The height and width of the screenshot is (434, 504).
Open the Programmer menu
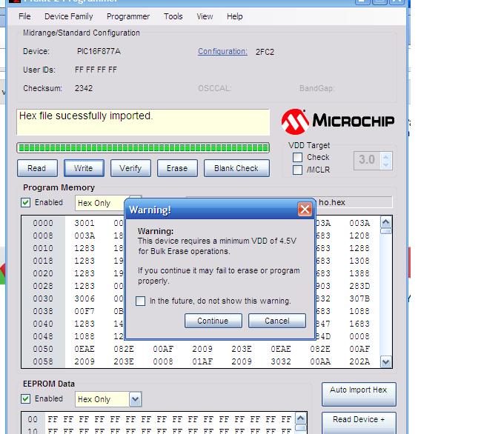point(128,16)
